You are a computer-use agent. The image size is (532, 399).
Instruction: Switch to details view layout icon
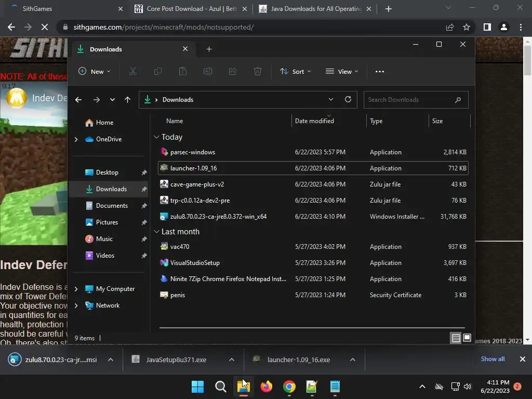point(456,338)
